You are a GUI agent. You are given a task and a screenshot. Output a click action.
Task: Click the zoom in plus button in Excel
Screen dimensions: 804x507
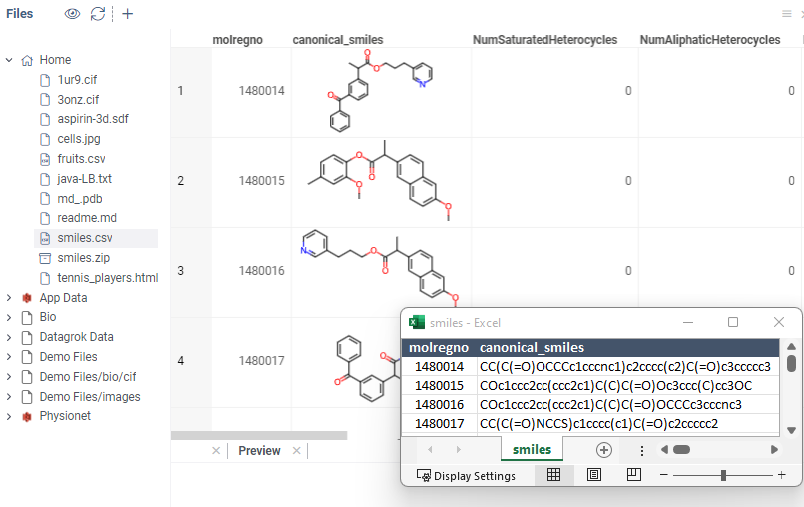[x=782, y=476]
